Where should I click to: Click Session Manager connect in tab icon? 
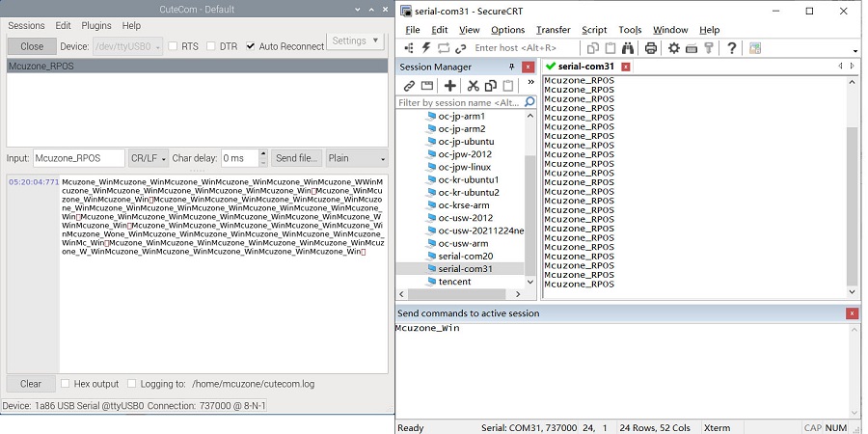pyautogui.click(x=427, y=86)
